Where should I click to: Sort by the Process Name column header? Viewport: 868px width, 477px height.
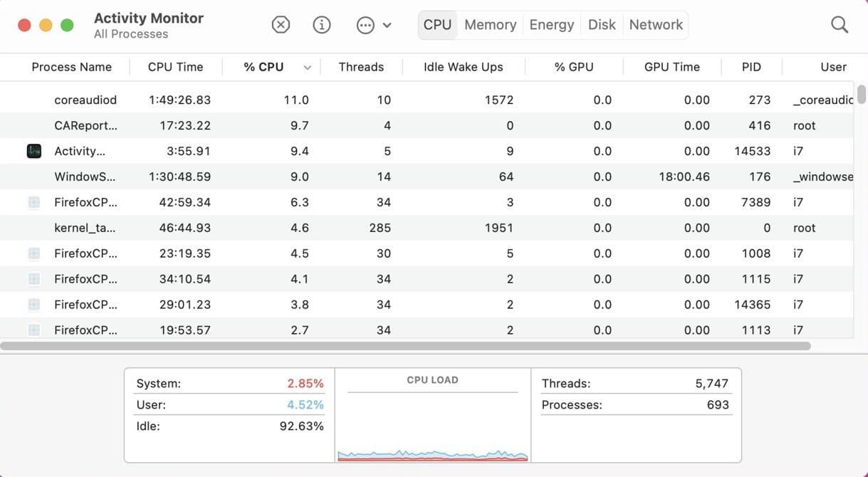coord(71,67)
